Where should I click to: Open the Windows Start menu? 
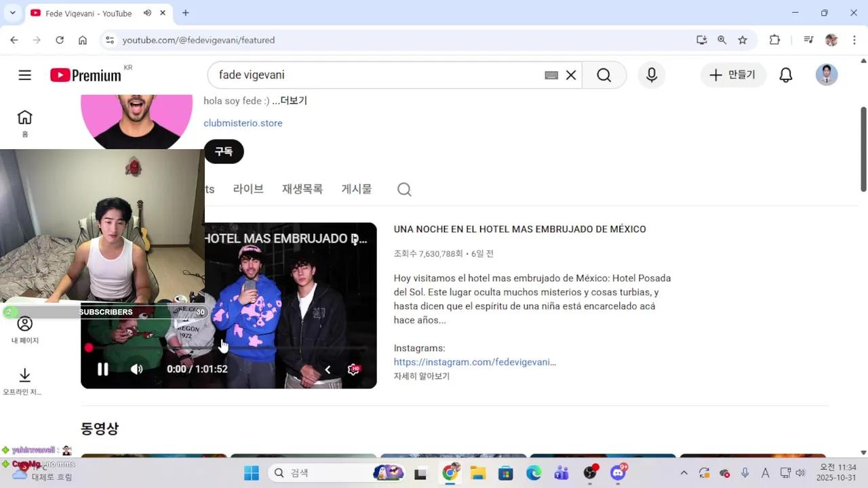click(252, 473)
